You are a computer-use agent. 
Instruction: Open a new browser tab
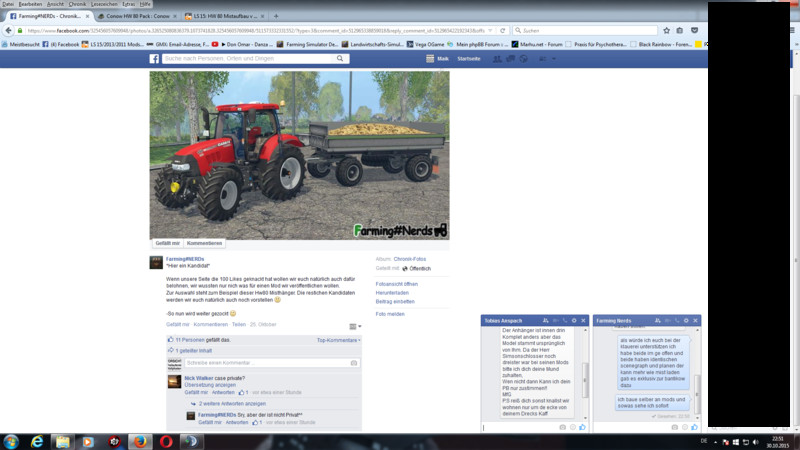point(276,16)
